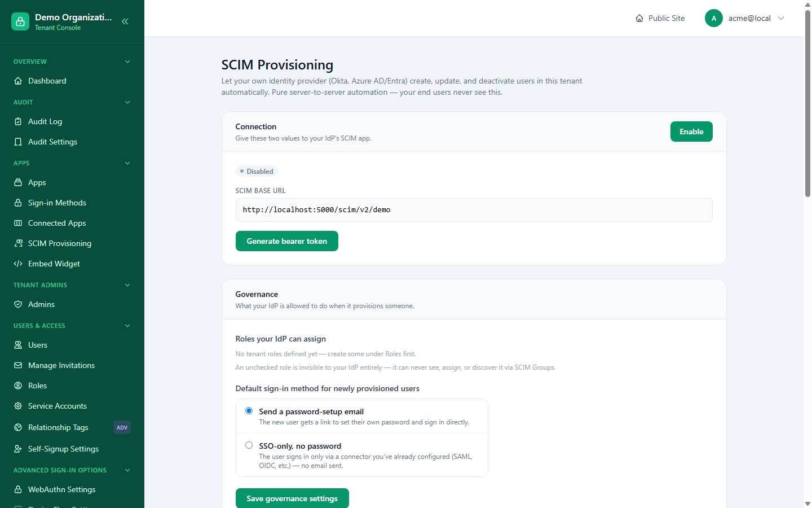
Task: Click the Relationship Tags icon
Action: 18,427
